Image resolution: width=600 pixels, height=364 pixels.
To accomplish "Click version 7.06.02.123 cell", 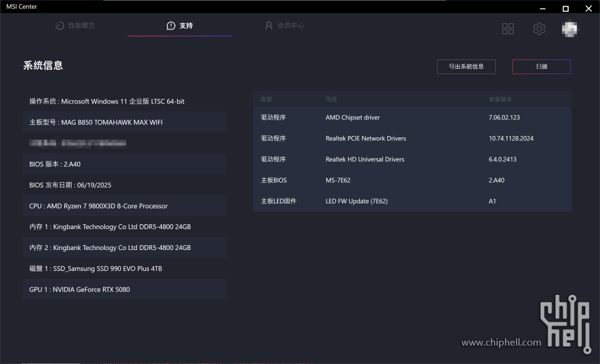I will [x=504, y=118].
